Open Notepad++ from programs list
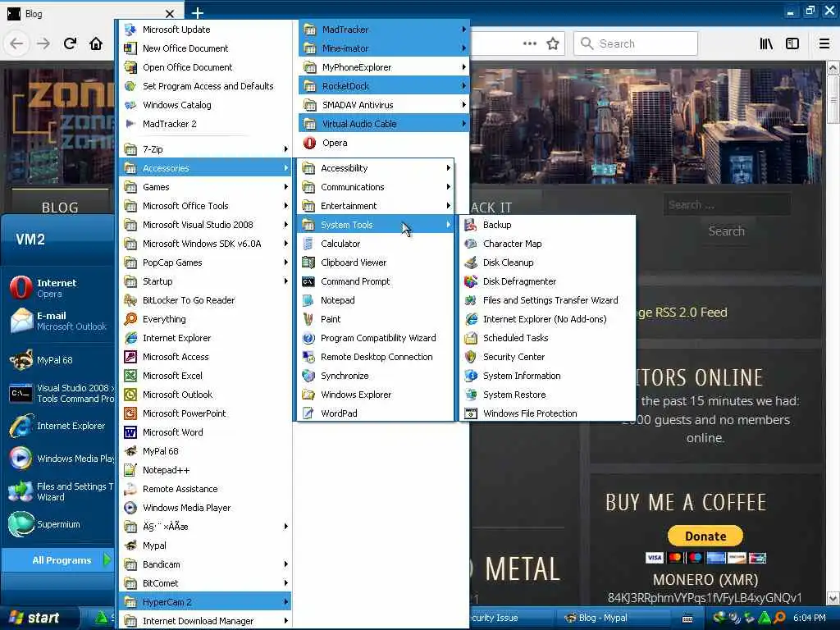Image resolution: width=840 pixels, height=630 pixels. pos(206,470)
